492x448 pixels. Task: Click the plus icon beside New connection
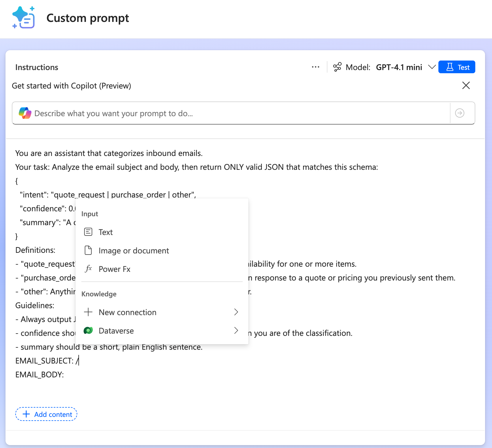88,312
